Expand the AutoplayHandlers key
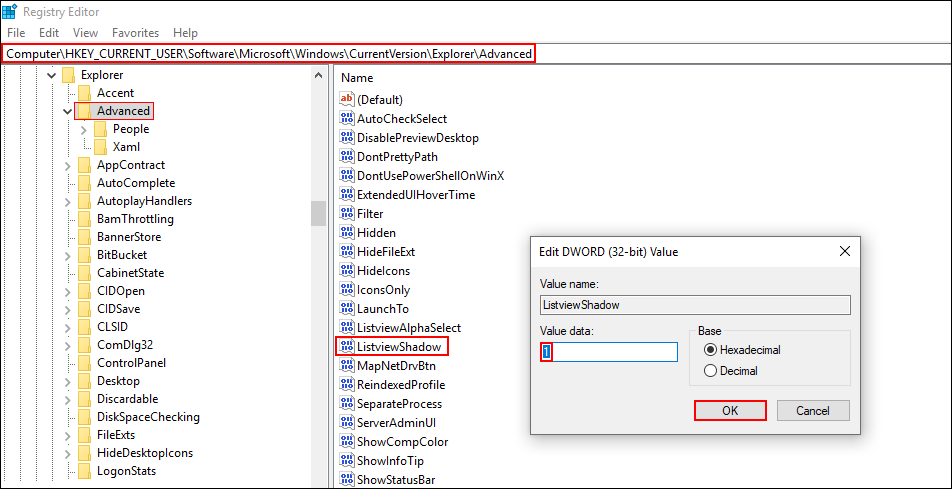The height and width of the screenshot is (489, 952). (67, 201)
